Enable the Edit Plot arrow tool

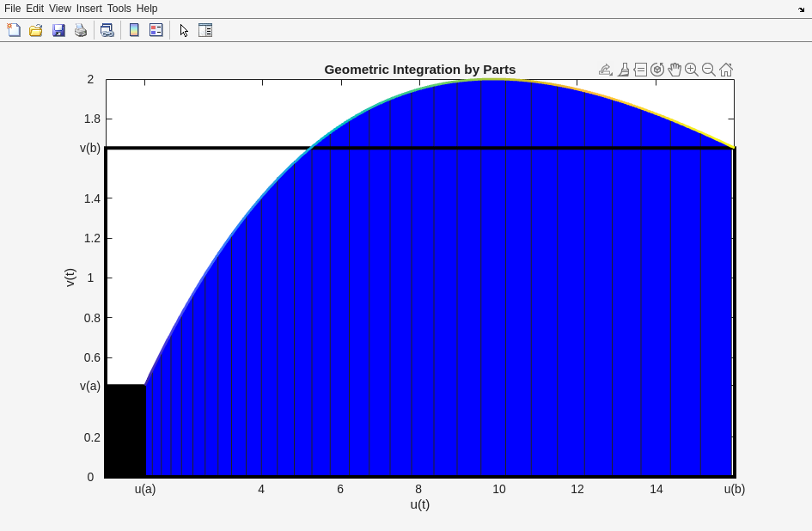click(x=184, y=30)
